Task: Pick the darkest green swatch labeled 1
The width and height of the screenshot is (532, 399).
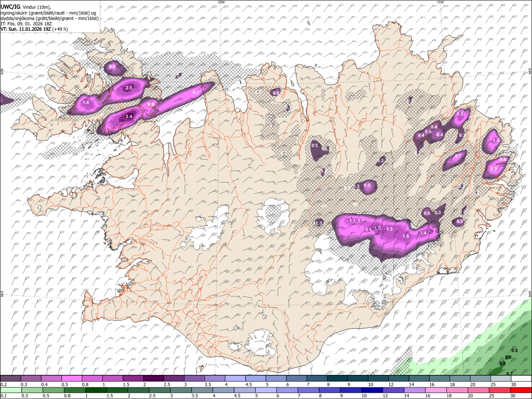Action: pos(96,390)
